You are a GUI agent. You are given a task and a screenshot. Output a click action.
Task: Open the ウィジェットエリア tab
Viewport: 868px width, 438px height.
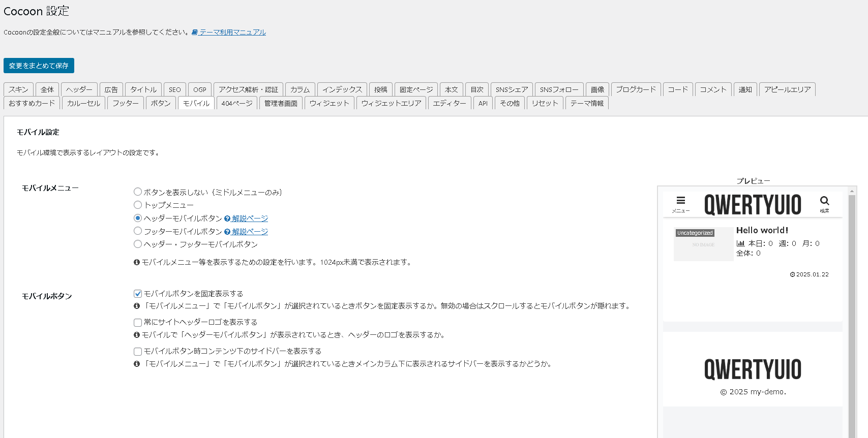(392, 103)
